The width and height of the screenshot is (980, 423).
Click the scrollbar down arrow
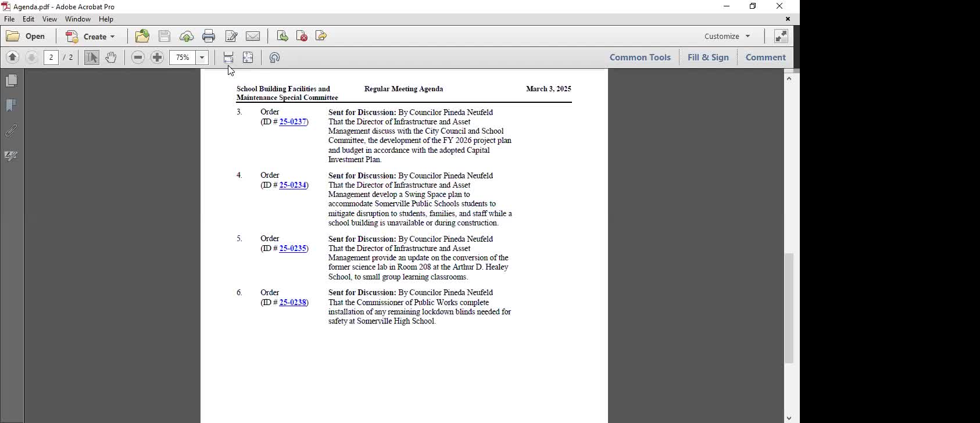pos(789,418)
